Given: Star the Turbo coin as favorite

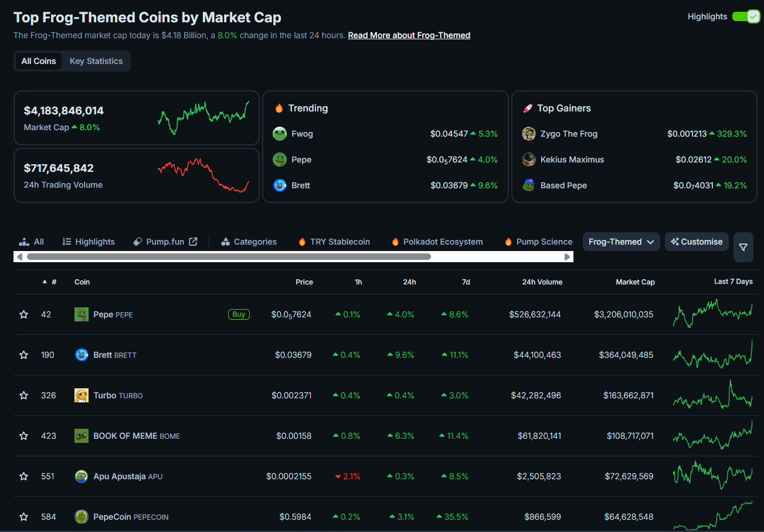Looking at the screenshot, I should [23, 395].
